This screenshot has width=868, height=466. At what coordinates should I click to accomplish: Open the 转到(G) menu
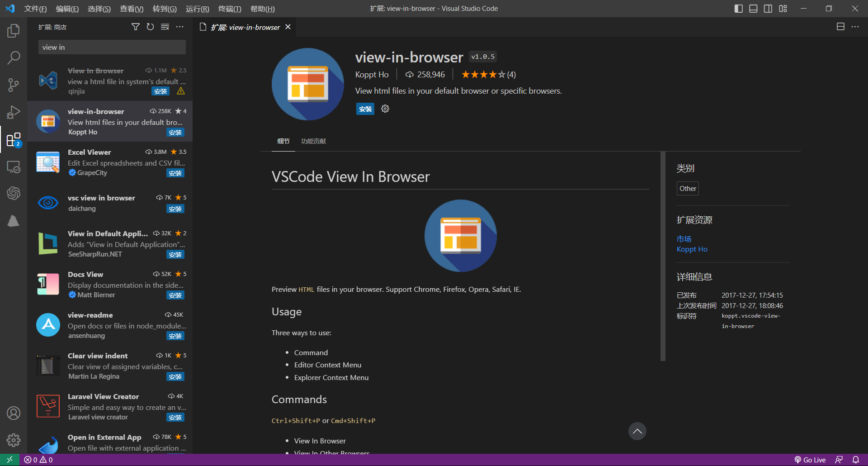click(165, 9)
